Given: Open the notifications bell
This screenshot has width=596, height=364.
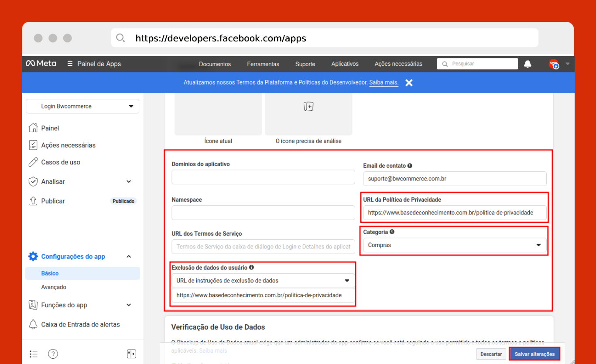Looking at the screenshot, I should tap(527, 64).
